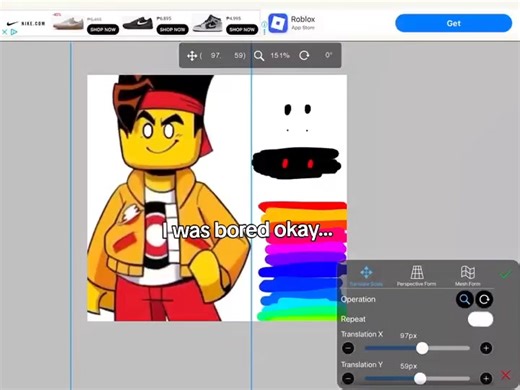This screenshot has width=520, height=390.
Task: Click the 151% zoom value
Action: 280,55
